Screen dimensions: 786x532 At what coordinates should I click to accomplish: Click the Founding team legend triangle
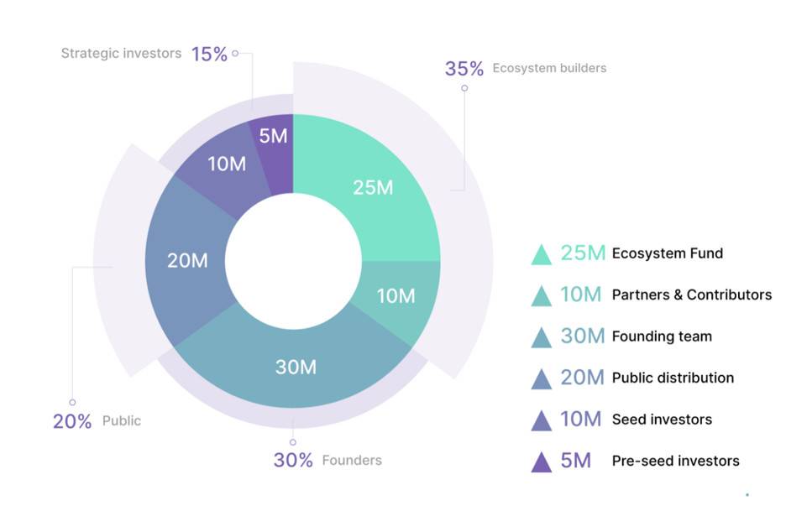pyautogui.click(x=542, y=338)
